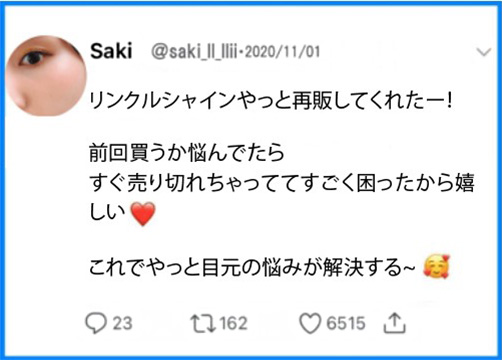Click the retweet count 162
The width and height of the screenshot is (502, 360).
pos(233,324)
